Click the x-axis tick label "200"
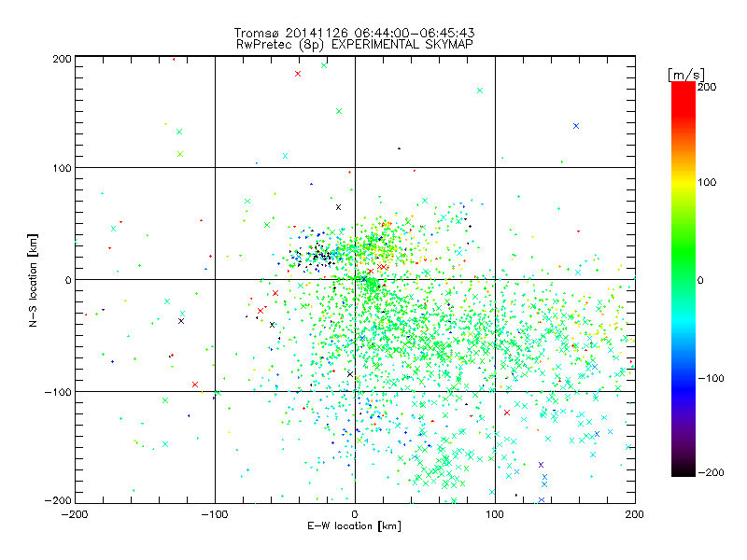The width and height of the screenshot is (747, 560). click(635, 514)
